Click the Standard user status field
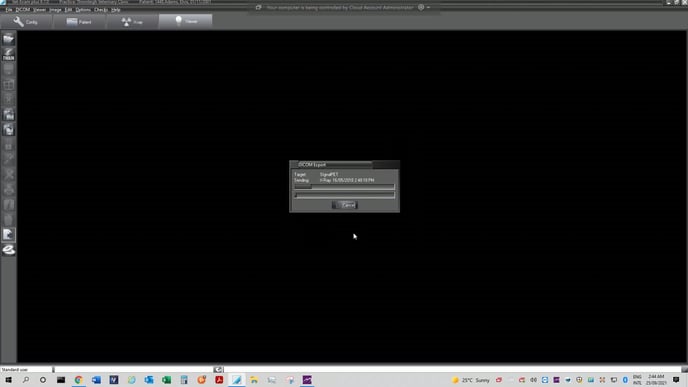The width and height of the screenshot is (688, 387). pos(26,370)
